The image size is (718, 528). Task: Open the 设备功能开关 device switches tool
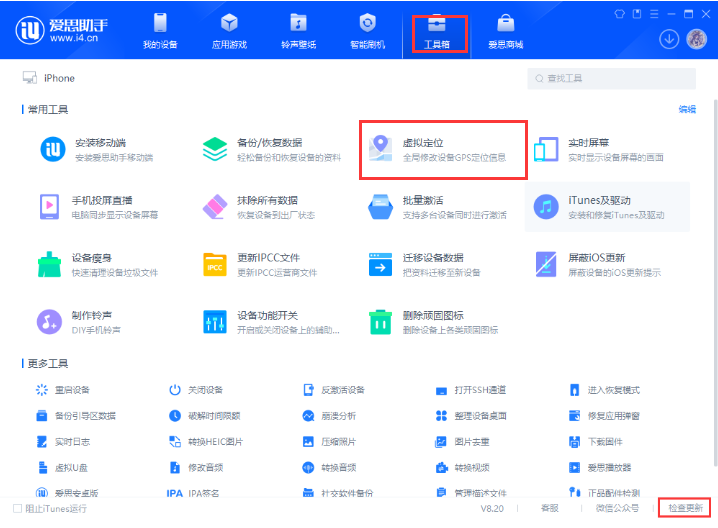(215, 321)
